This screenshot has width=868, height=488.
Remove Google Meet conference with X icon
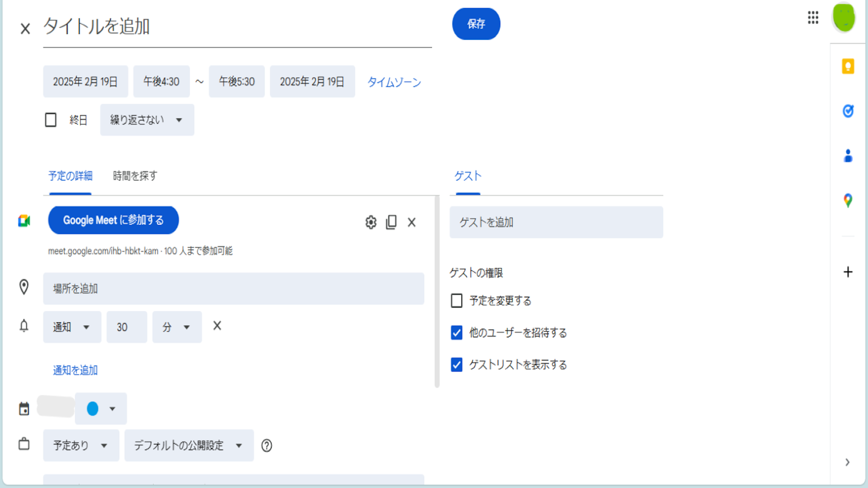[412, 222]
